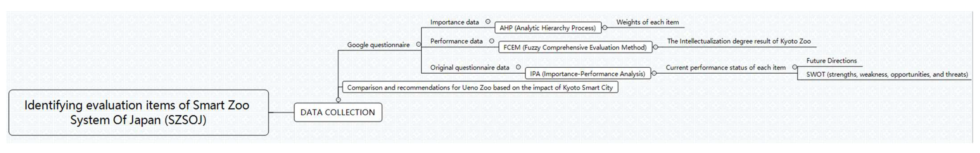Select the Ueno Zoo comparison and recommendations box
The width and height of the screenshot is (980, 153).
click(480, 87)
